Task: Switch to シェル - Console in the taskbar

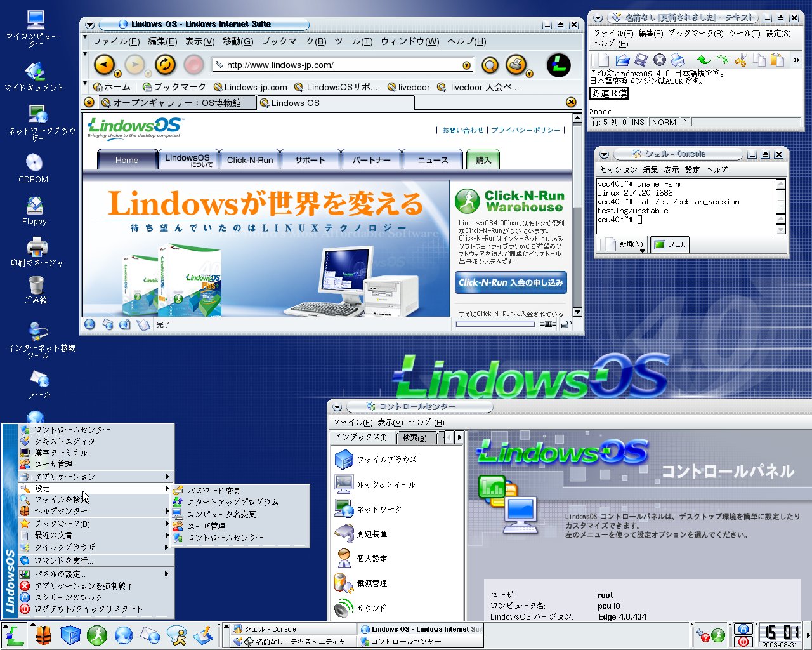Action: coord(293,629)
